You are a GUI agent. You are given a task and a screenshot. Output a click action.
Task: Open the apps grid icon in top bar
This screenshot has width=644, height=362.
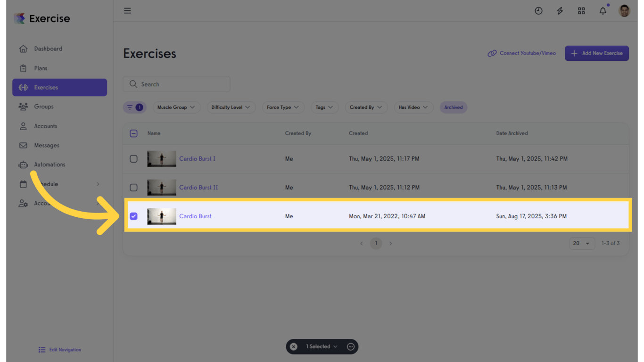coord(581,10)
